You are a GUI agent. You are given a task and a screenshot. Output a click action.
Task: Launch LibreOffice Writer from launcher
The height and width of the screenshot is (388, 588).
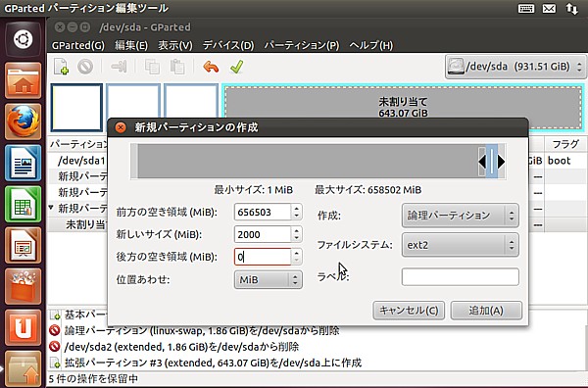click(x=23, y=163)
